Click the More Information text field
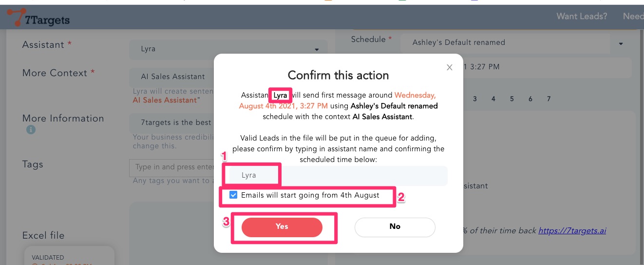644x265 pixels. 171,122
